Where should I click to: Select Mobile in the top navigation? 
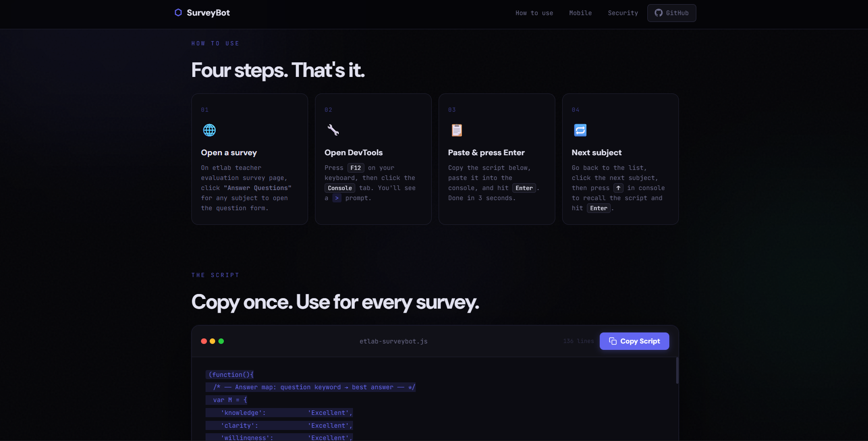click(x=580, y=13)
